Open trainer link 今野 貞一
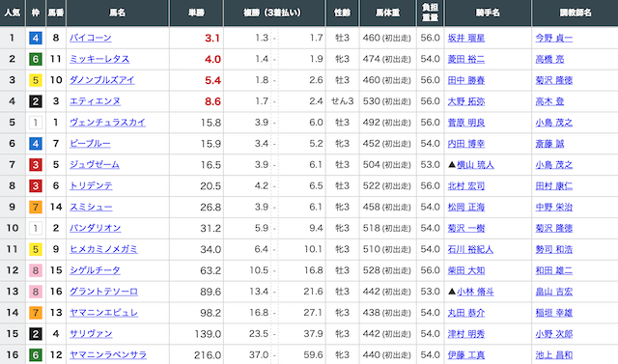The width and height of the screenshot is (618, 364). [553, 39]
